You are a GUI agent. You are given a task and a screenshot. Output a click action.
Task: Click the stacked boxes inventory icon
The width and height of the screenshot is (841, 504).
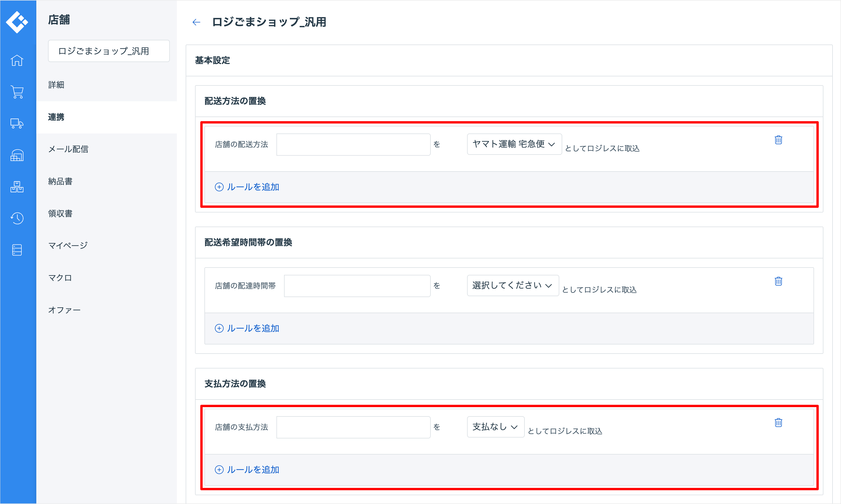click(17, 186)
